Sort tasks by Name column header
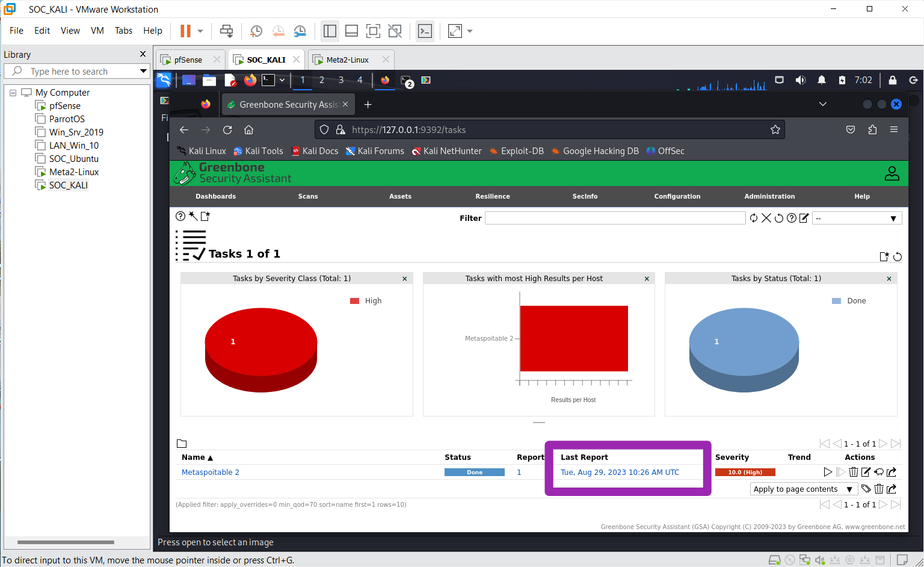 pyautogui.click(x=197, y=457)
